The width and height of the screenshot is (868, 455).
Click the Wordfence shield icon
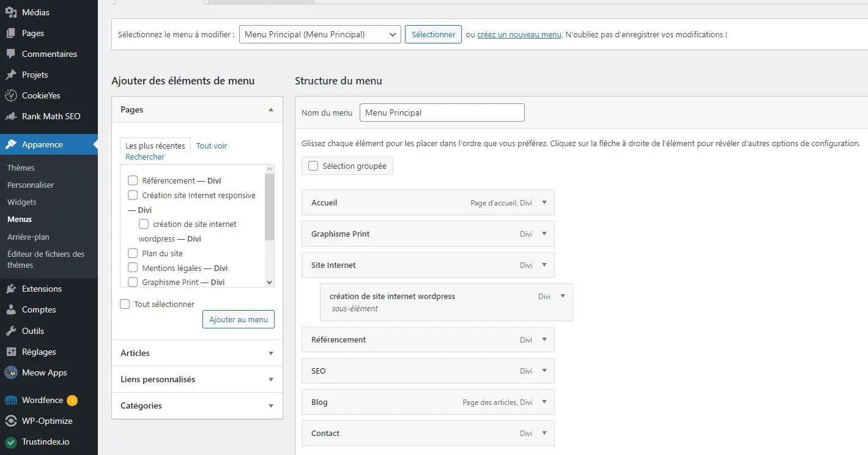[11, 400]
